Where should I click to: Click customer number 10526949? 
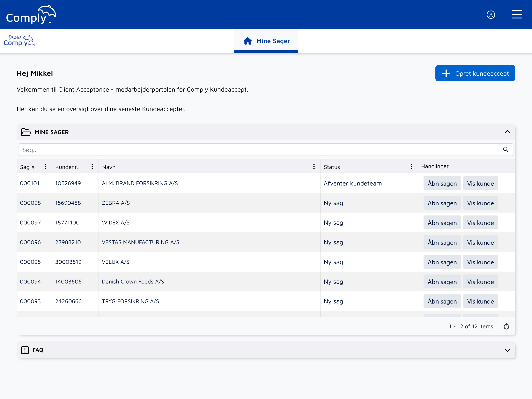[x=68, y=183]
